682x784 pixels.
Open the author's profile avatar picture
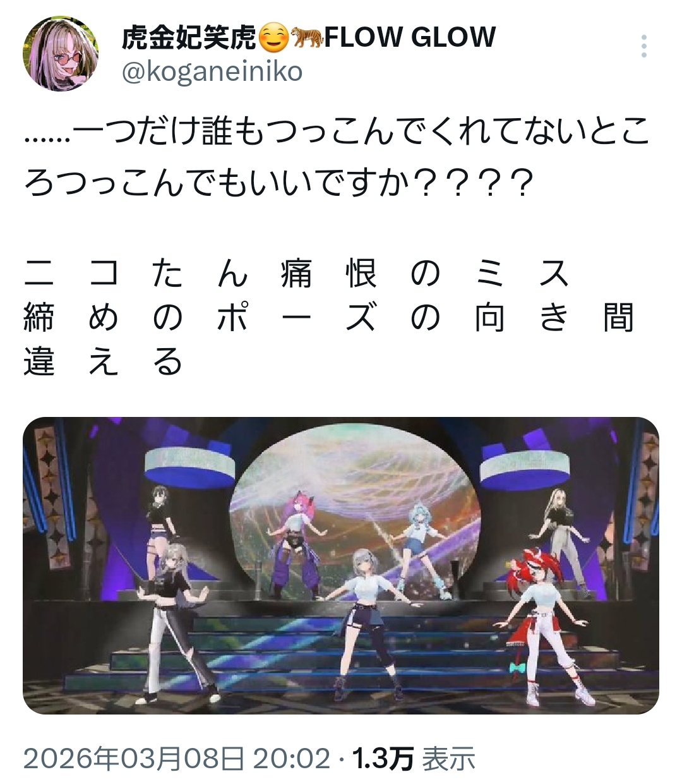[x=61, y=54]
